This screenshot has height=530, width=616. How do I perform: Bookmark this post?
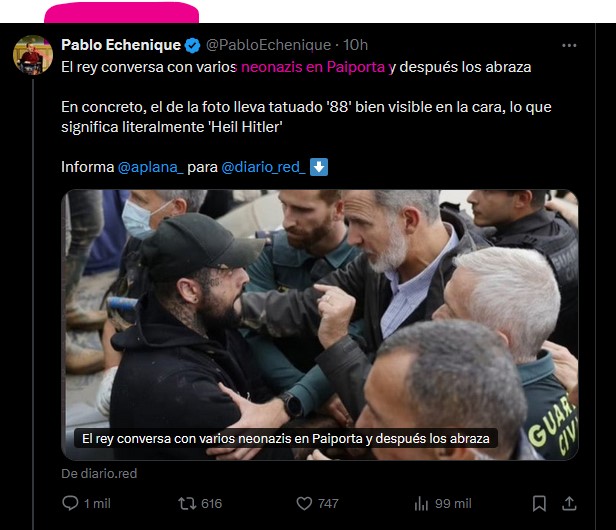[x=539, y=503]
